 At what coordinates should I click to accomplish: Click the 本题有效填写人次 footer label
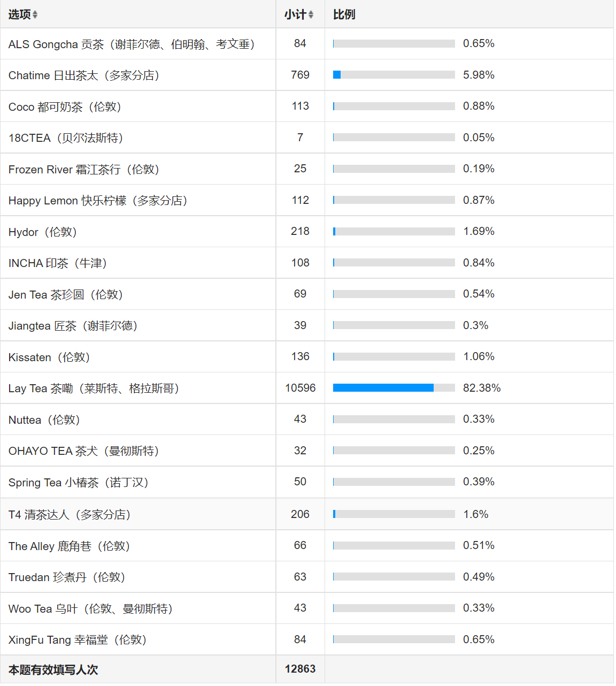(53, 670)
